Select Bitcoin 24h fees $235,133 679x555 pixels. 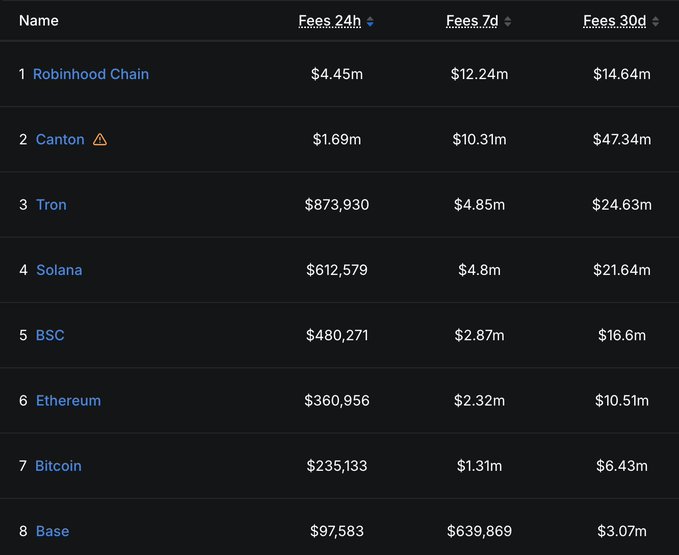pos(337,466)
